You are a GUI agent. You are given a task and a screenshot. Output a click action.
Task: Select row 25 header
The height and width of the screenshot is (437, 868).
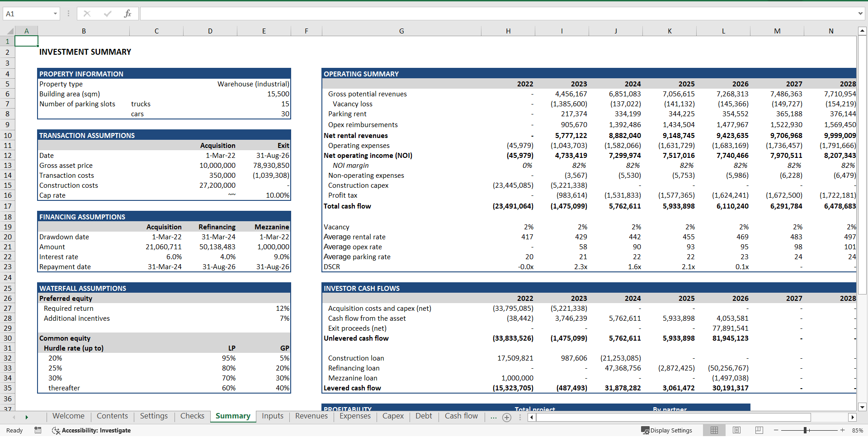pos(8,288)
